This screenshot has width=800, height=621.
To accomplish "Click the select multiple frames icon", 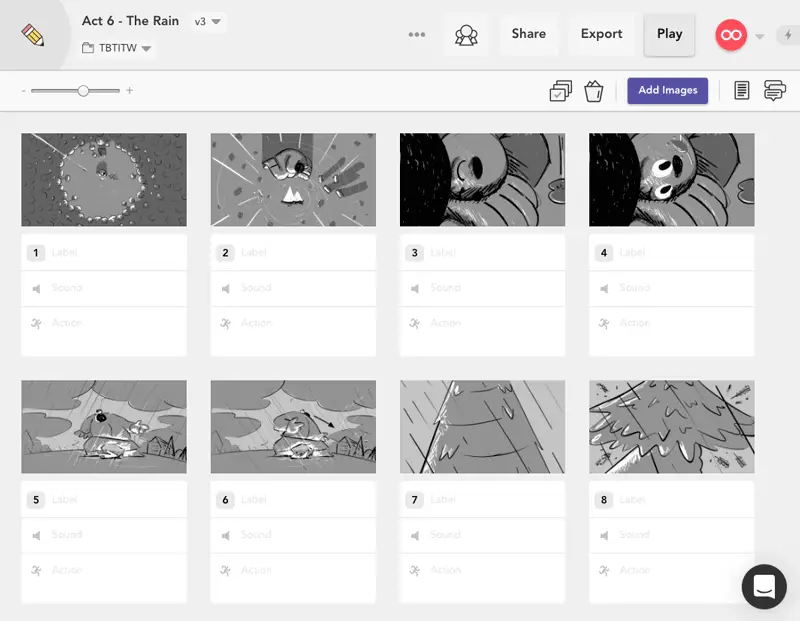I will pyautogui.click(x=561, y=91).
